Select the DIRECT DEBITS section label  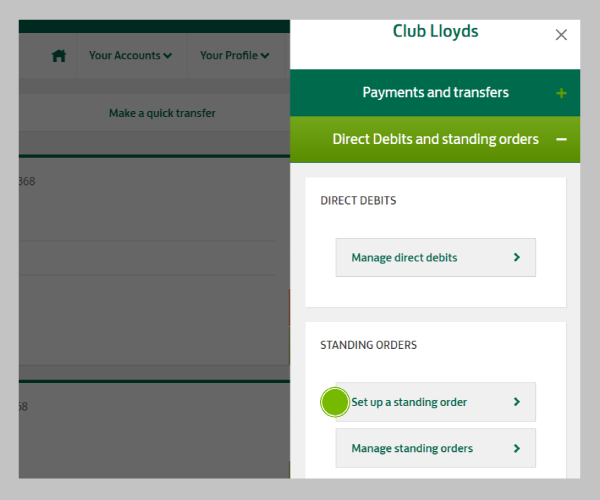click(358, 200)
